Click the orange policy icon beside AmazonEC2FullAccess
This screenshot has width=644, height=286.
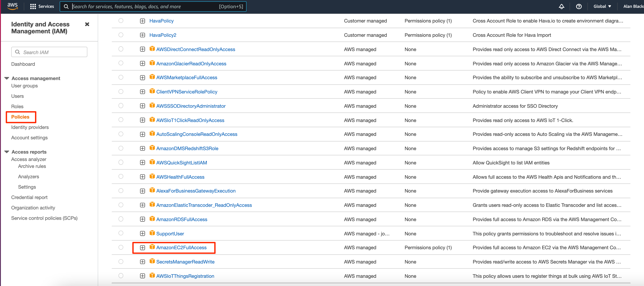coord(152,247)
